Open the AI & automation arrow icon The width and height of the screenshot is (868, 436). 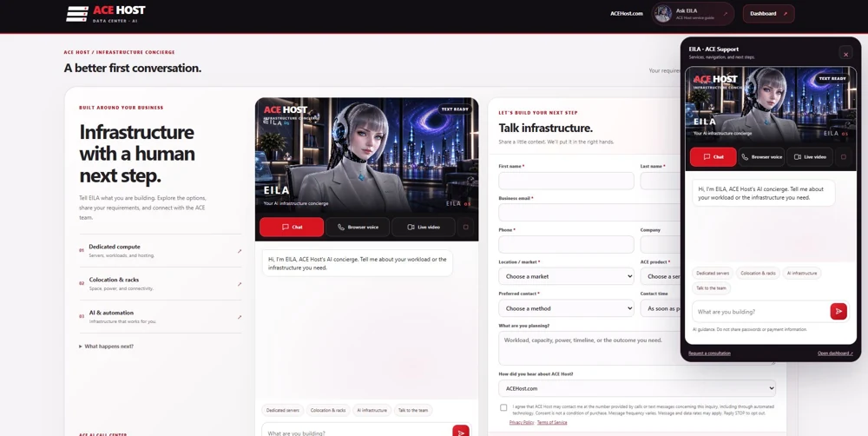point(240,317)
